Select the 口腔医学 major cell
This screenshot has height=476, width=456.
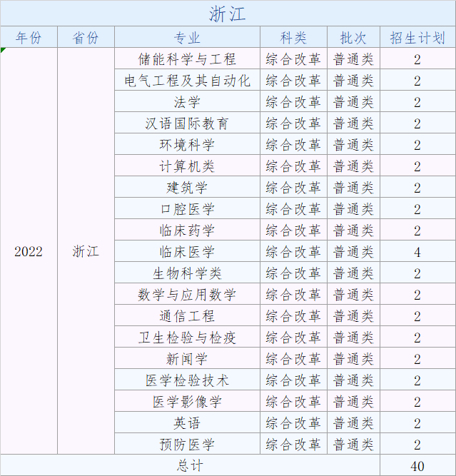(187, 209)
